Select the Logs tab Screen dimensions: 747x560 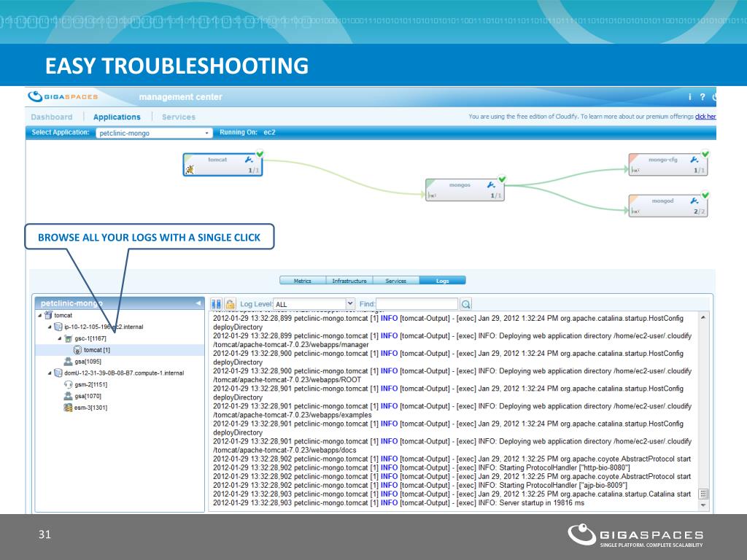443,281
